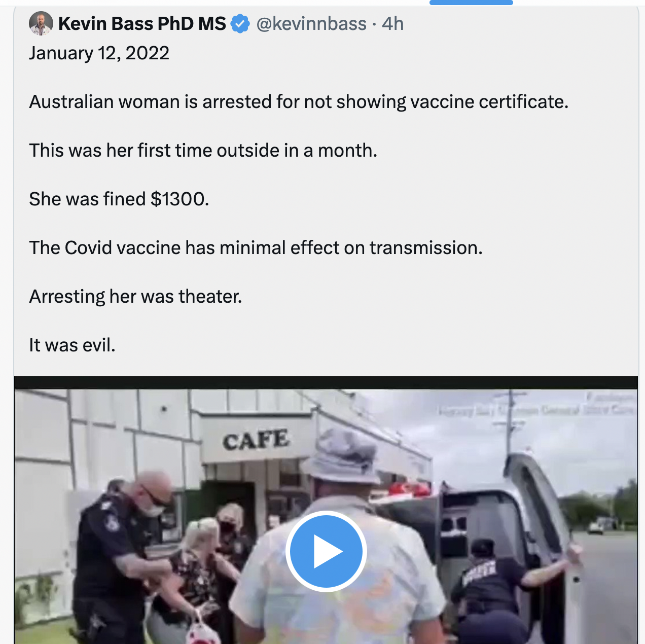Screen dimensions: 645x644
Task: Open the Kevin Bass PhD MS profile name
Action: [x=142, y=24]
